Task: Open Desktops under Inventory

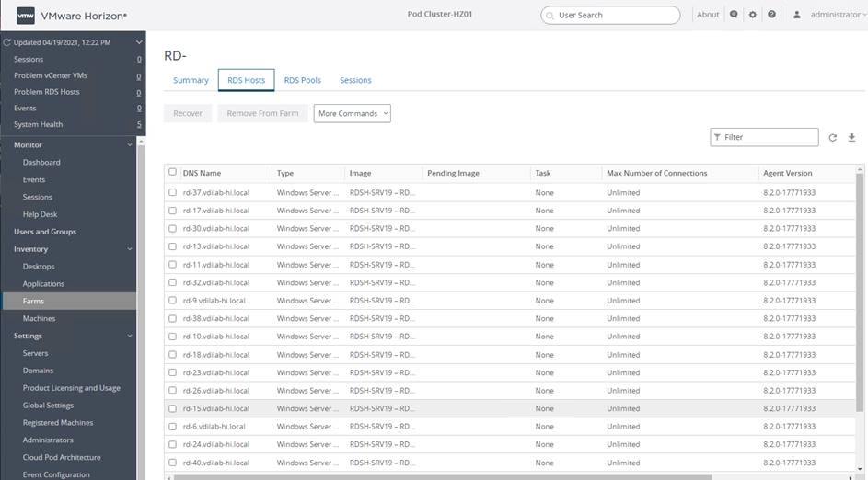Action: (x=39, y=267)
